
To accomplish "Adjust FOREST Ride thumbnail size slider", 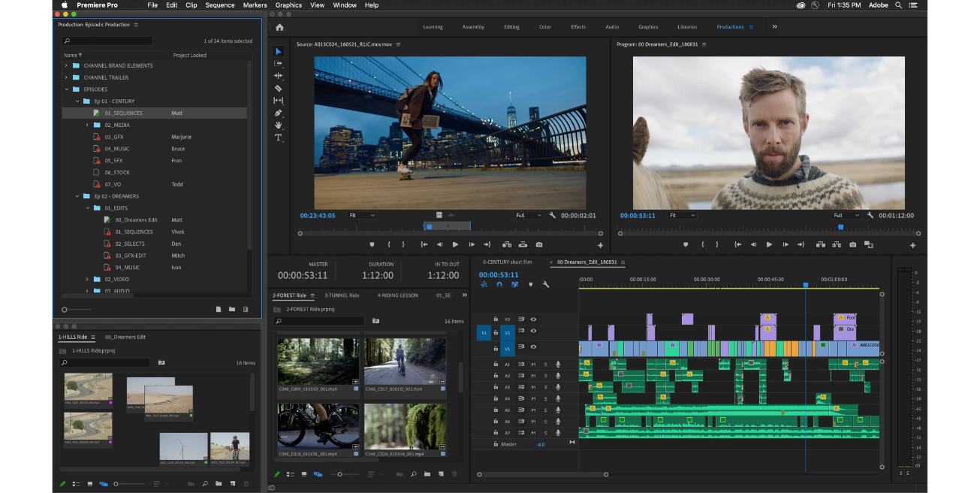I will (x=340, y=474).
